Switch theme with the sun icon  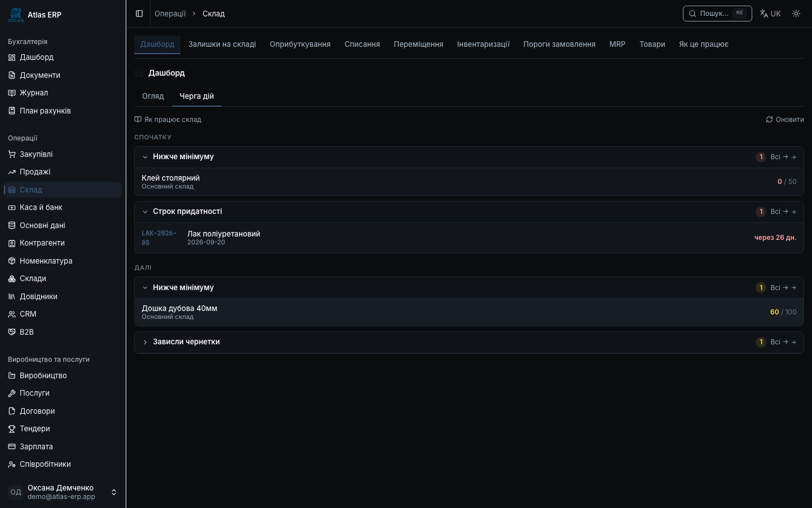[796, 14]
